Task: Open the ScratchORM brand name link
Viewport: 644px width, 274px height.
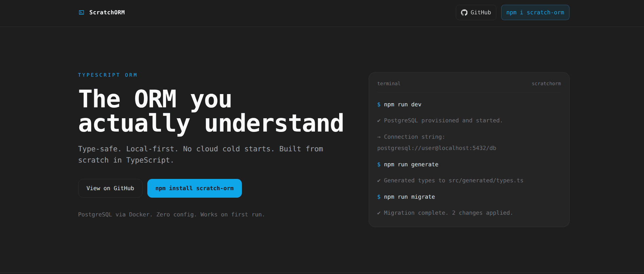Action: pos(107,13)
